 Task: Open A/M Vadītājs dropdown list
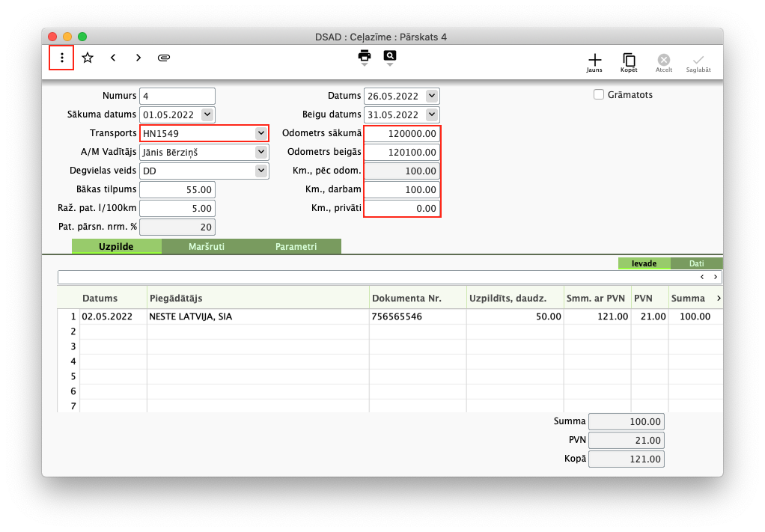tap(260, 152)
